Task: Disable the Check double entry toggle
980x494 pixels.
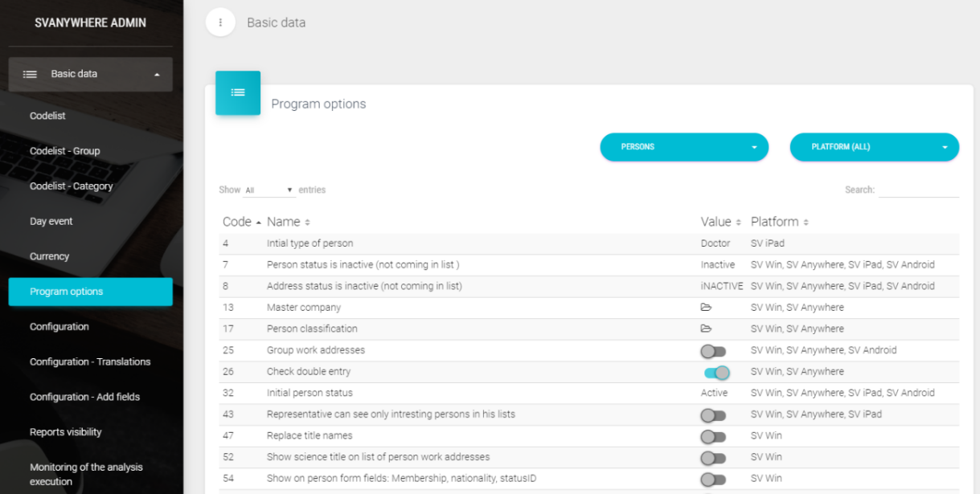Action: tap(716, 373)
